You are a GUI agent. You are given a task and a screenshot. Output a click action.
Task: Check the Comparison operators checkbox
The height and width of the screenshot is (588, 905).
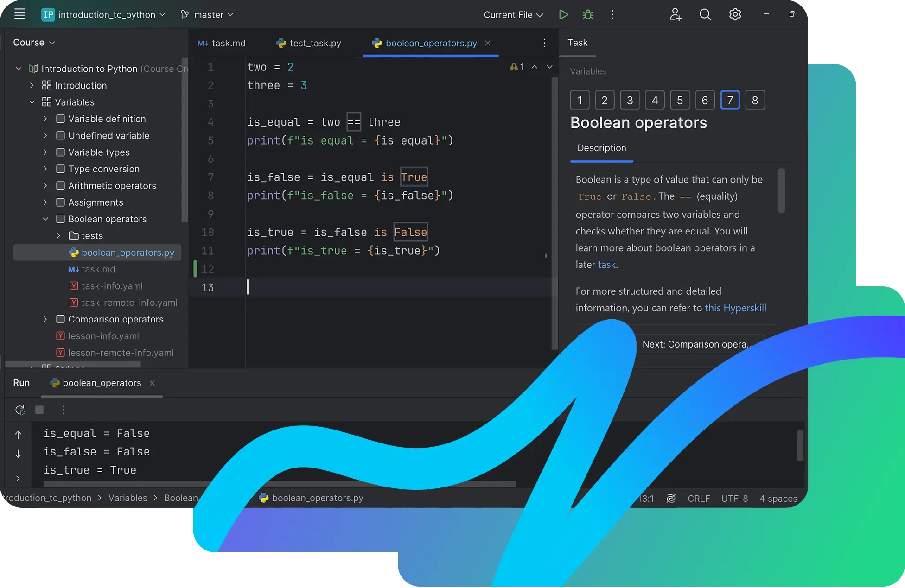point(60,319)
